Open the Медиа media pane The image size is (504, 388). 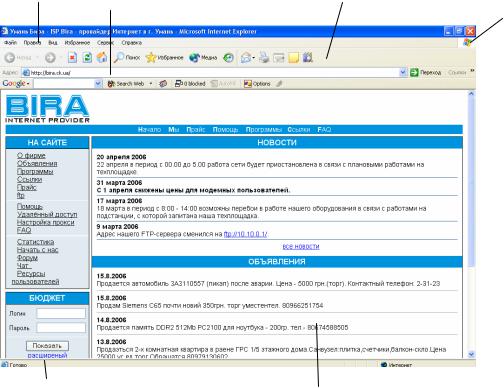coord(203,58)
